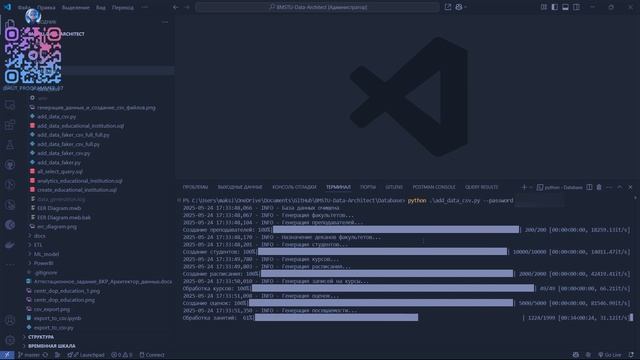Open add_data_faker.py file
This screenshot has height=360, width=640.
pyautogui.click(x=59, y=162)
